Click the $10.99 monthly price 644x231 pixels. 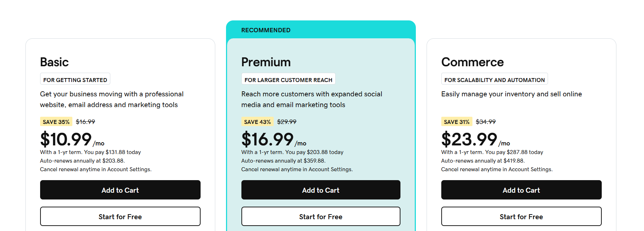point(66,139)
